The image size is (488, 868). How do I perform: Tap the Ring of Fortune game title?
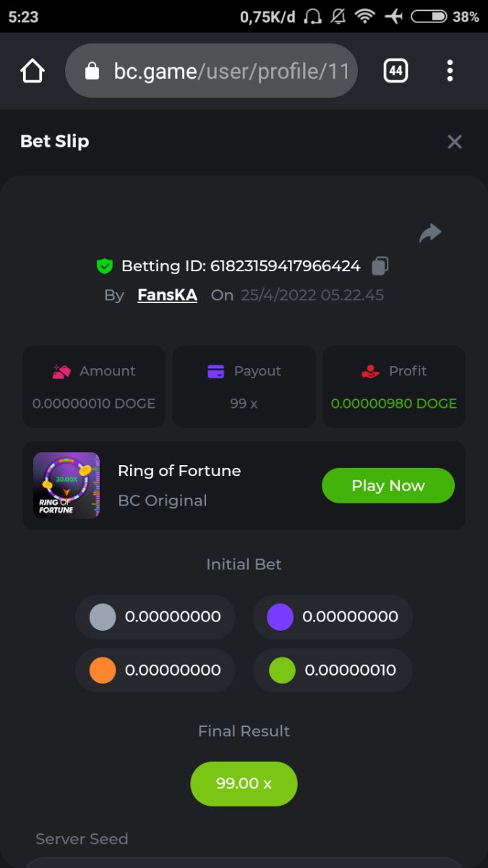(179, 471)
